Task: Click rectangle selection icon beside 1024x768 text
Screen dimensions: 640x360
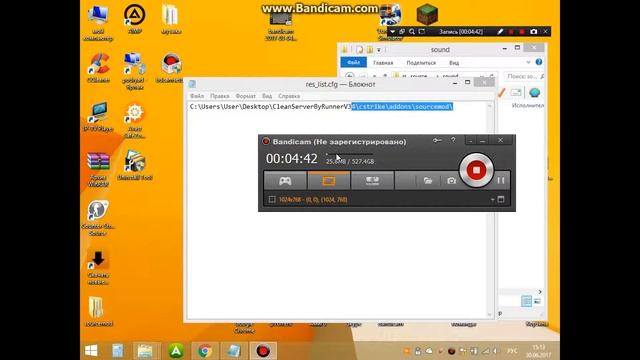Action: pyautogui.click(x=272, y=200)
